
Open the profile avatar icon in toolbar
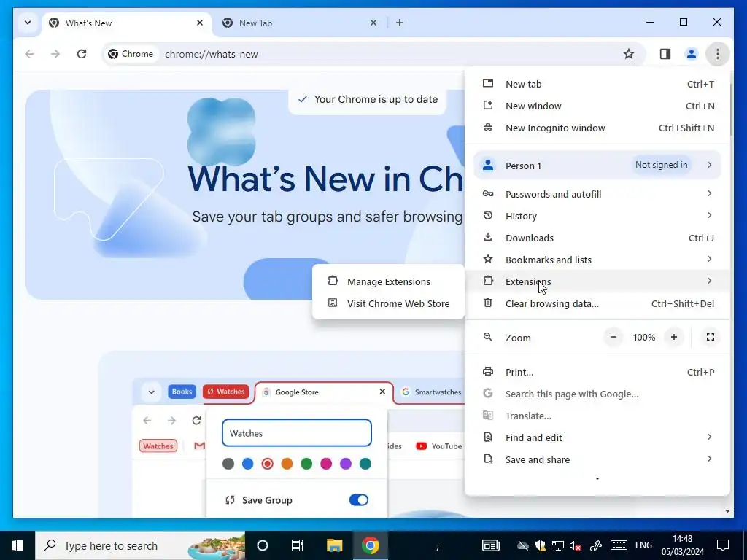click(x=691, y=54)
